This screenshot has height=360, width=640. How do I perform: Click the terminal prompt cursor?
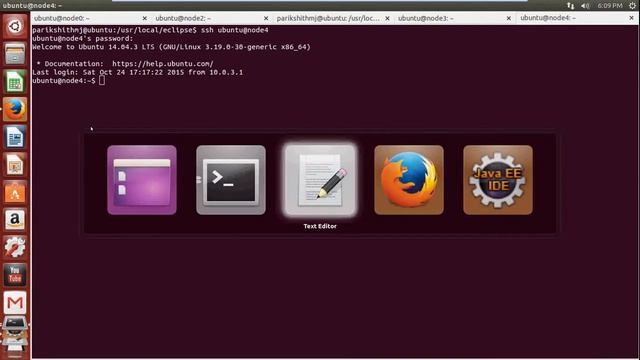(x=102, y=81)
